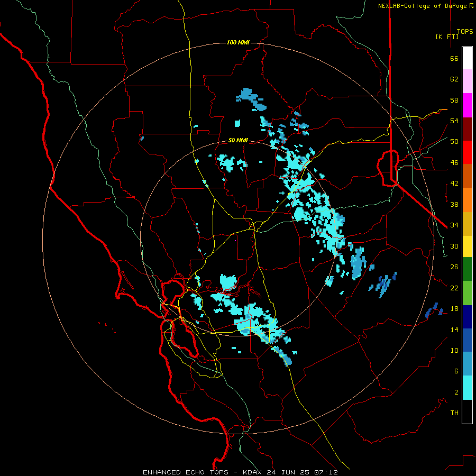
Task: Click the TH legend label
Action: [x=454, y=413]
